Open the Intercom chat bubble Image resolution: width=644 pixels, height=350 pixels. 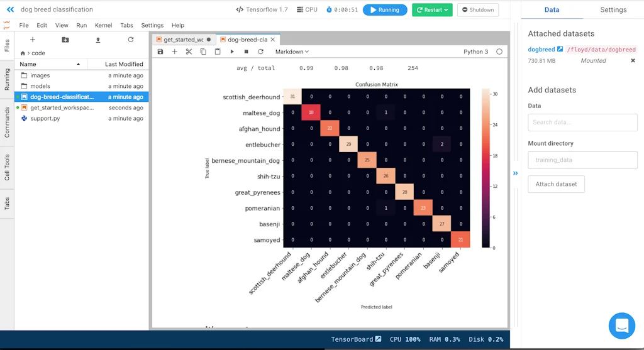pos(621,325)
